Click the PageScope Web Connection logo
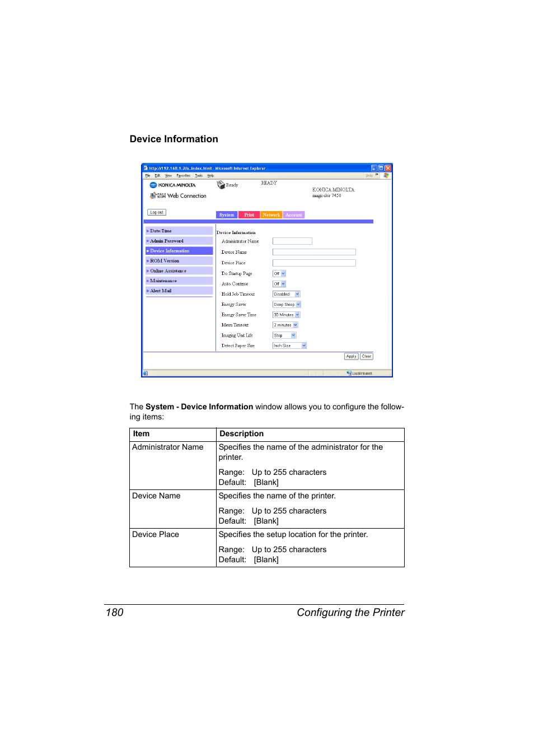534x756 pixels. point(178,195)
